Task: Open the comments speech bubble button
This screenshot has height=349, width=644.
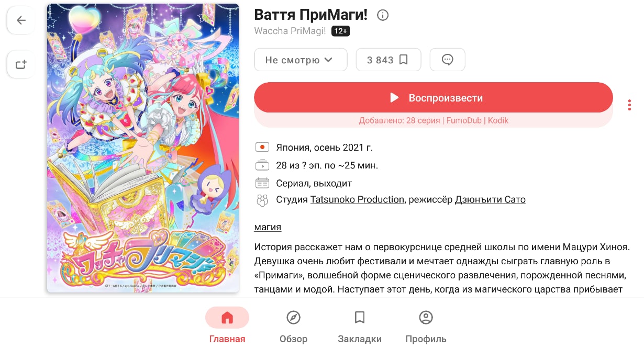Action: 447,60
